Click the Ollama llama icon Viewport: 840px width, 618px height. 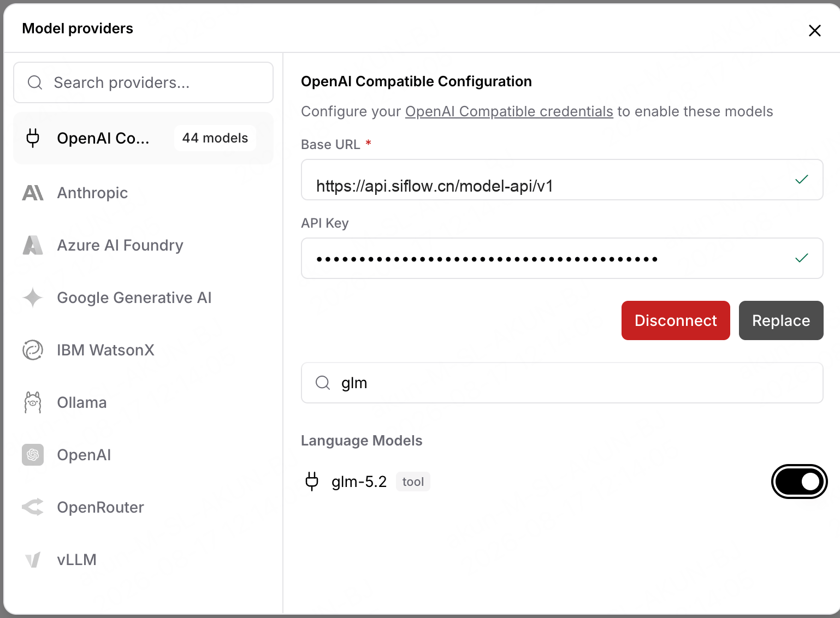[x=33, y=402]
